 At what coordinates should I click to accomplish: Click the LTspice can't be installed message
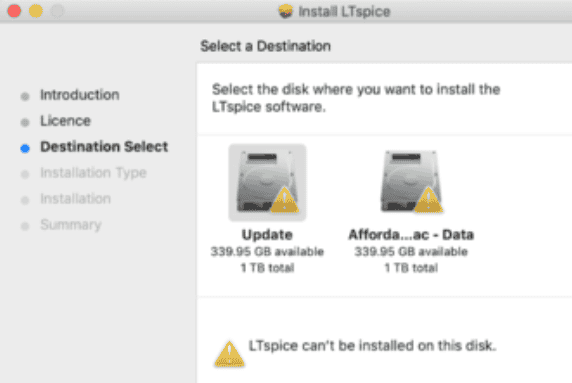[372, 345]
